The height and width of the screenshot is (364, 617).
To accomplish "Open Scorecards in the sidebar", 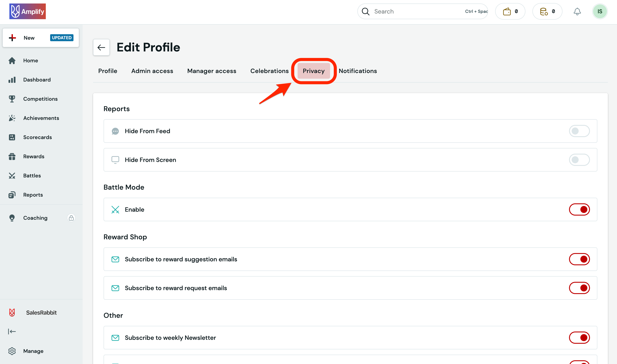I will click(37, 137).
